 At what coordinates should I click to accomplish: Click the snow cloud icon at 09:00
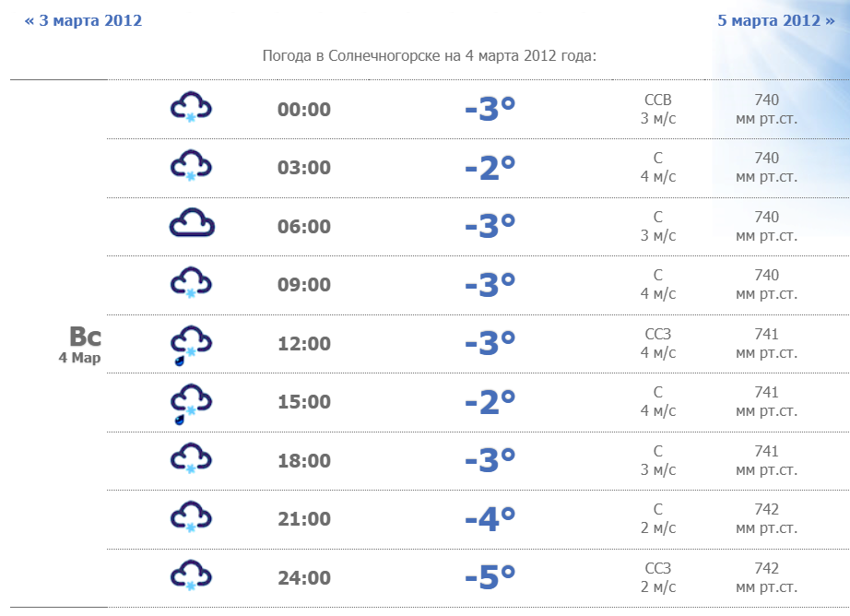(x=191, y=283)
